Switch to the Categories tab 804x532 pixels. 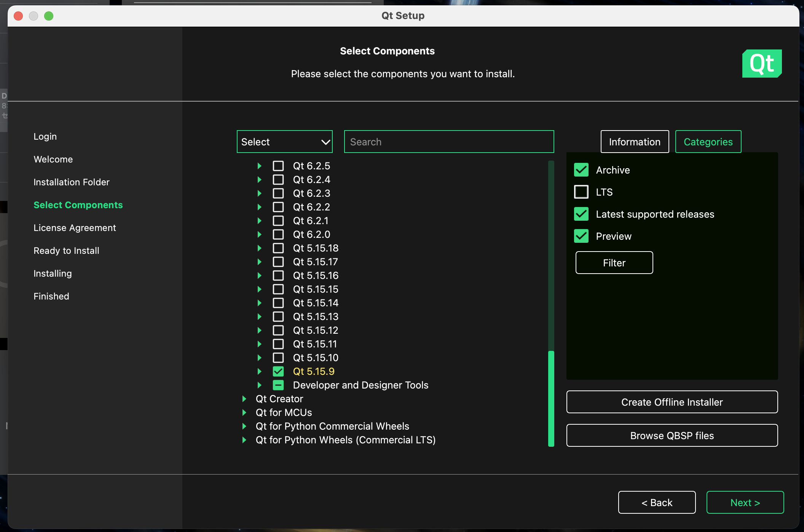708,142
